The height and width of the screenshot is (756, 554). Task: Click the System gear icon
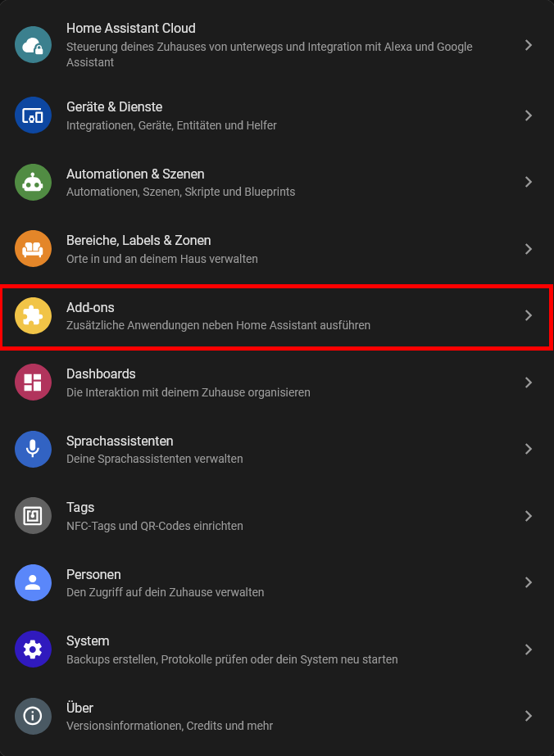click(33, 650)
